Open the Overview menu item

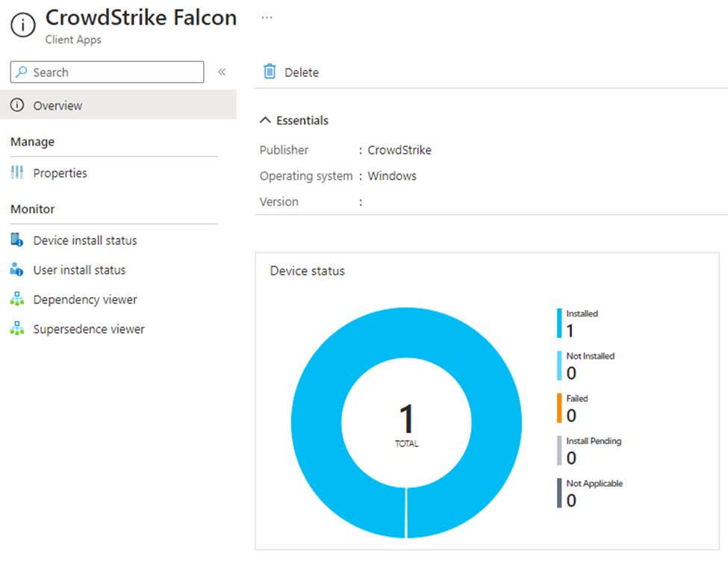click(57, 106)
